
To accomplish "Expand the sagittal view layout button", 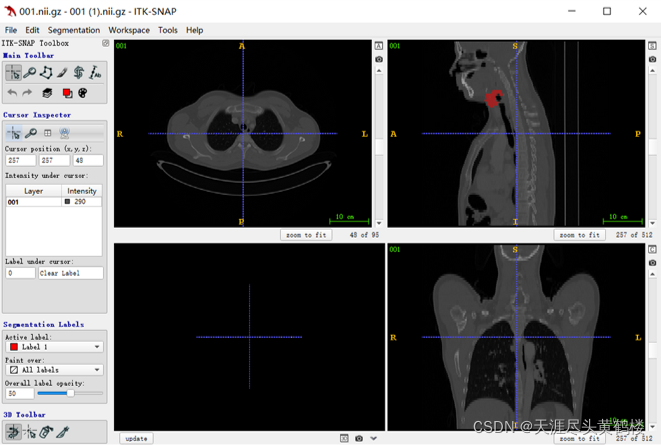I will point(652,46).
